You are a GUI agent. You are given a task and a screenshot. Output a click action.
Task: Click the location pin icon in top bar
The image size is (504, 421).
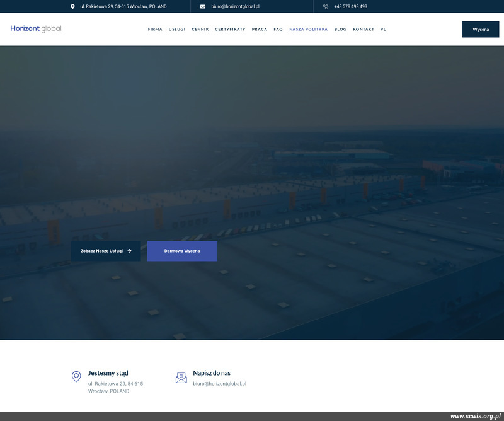pyautogui.click(x=72, y=6)
